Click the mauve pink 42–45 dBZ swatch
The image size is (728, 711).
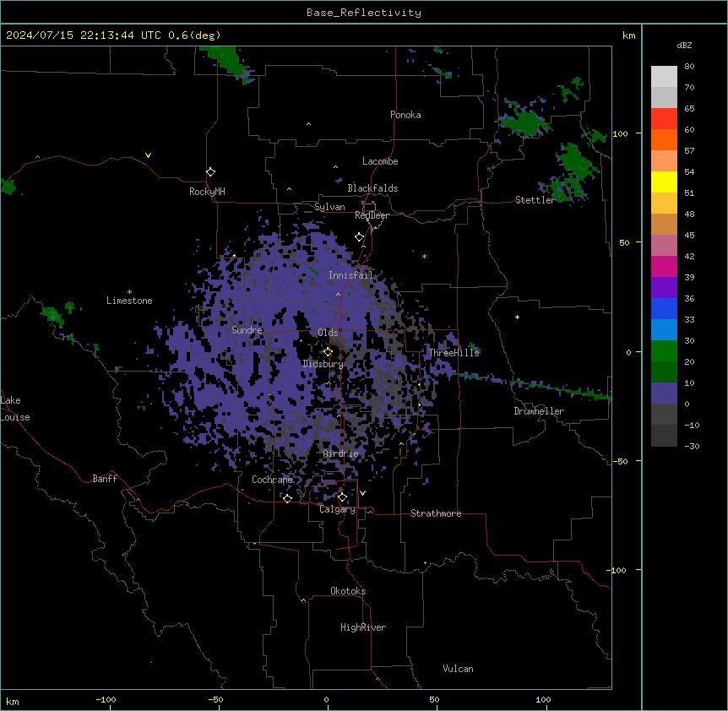664,246
